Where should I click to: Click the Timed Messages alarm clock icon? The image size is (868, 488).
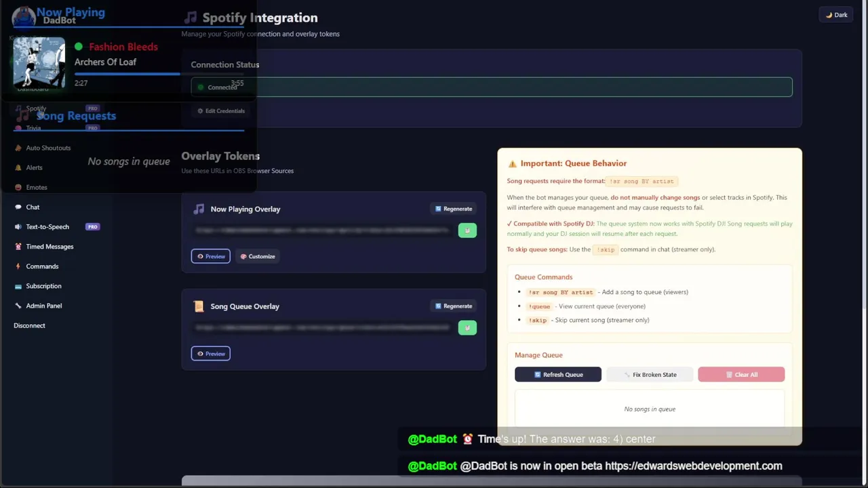(x=18, y=246)
